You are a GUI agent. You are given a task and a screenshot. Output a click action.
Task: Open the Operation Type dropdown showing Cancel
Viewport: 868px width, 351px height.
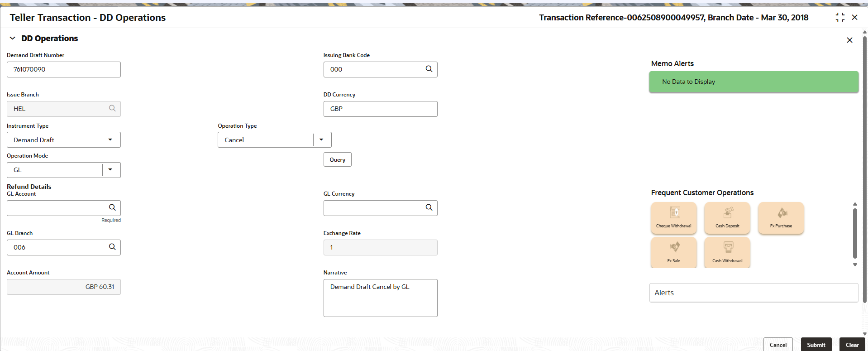[275, 139]
